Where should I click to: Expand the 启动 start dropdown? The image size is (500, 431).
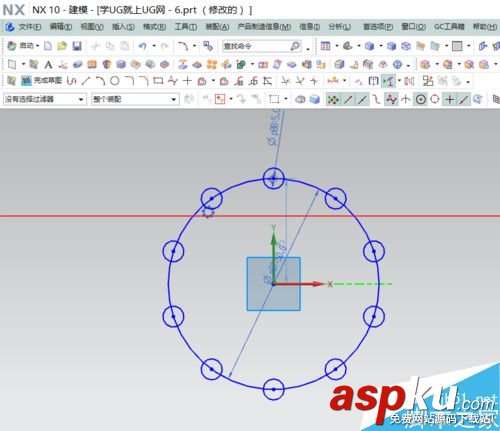[38, 46]
